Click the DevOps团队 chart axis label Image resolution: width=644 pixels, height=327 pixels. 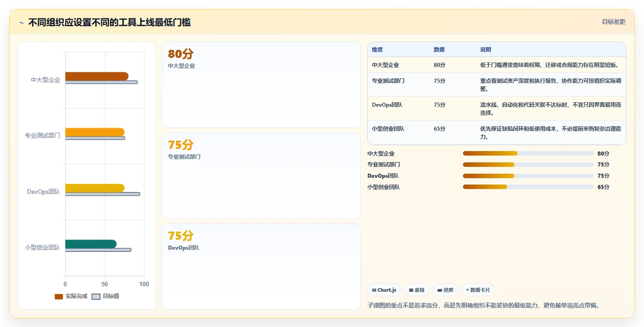[x=44, y=192]
